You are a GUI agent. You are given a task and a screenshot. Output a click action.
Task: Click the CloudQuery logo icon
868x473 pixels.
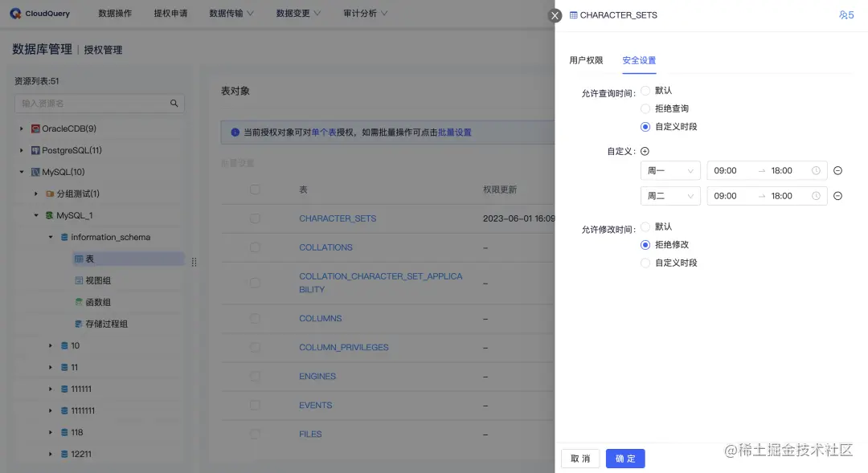tap(15, 14)
